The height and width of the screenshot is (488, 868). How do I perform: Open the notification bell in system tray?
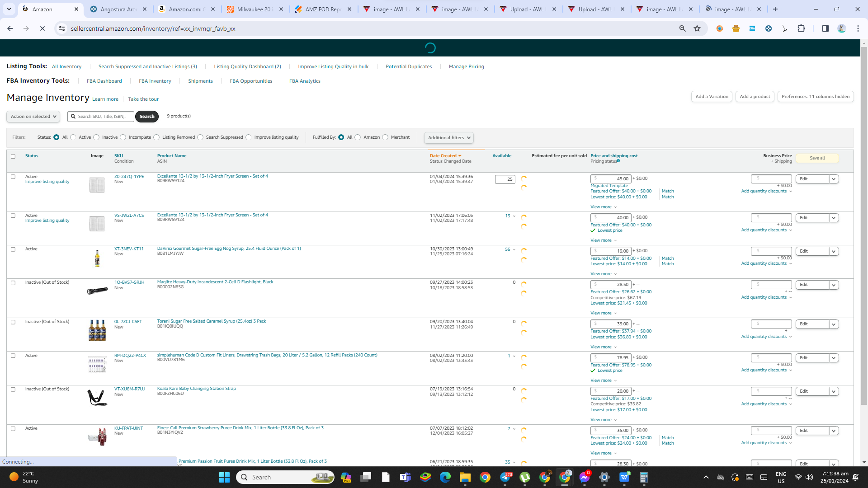pyautogui.click(x=856, y=477)
